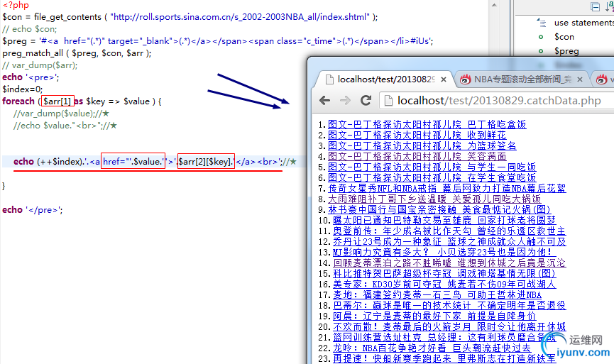Click the '//echo $value."<br>";' comment line
Screen dimensions: 614x364
(x=65, y=126)
